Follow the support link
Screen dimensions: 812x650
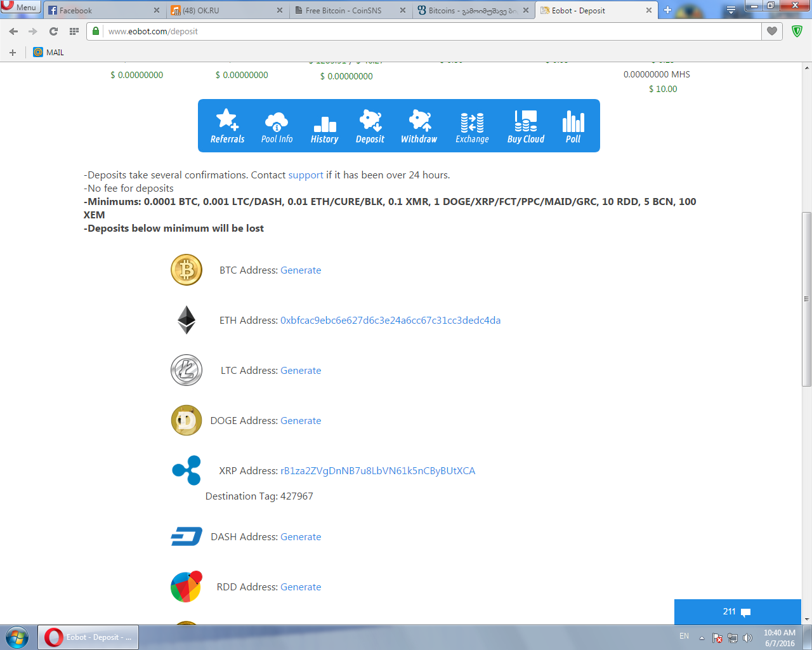pos(306,175)
